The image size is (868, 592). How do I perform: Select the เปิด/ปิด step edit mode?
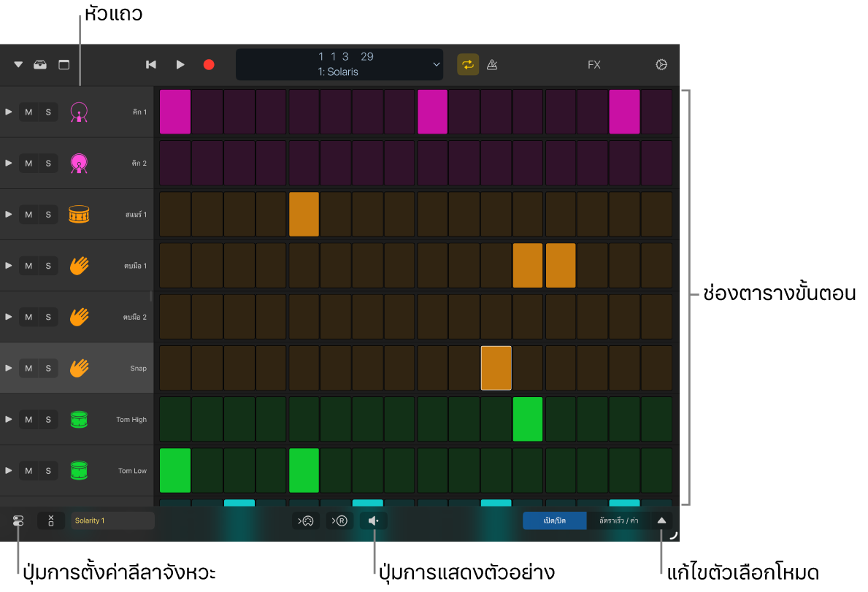(x=555, y=520)
